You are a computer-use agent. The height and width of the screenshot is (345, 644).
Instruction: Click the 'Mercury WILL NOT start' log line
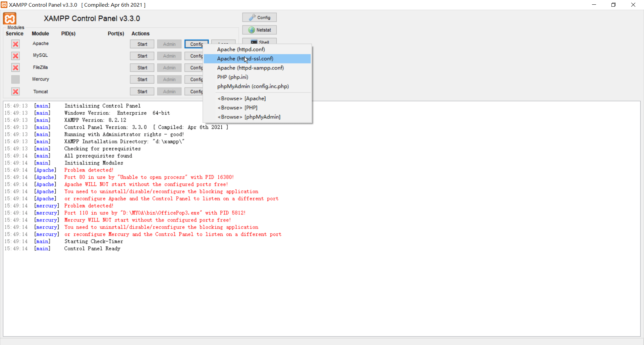pyautogui.click(x=148, y=220)
